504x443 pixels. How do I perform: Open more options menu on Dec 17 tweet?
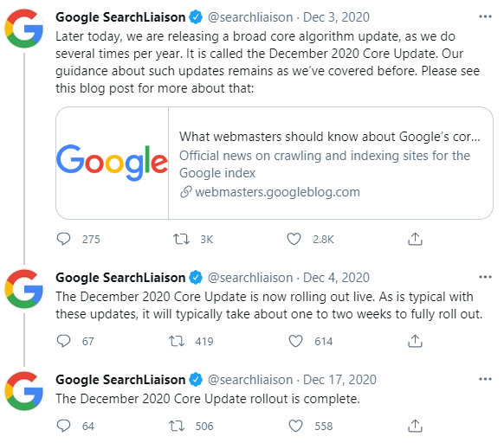click(x=485, y=379)
